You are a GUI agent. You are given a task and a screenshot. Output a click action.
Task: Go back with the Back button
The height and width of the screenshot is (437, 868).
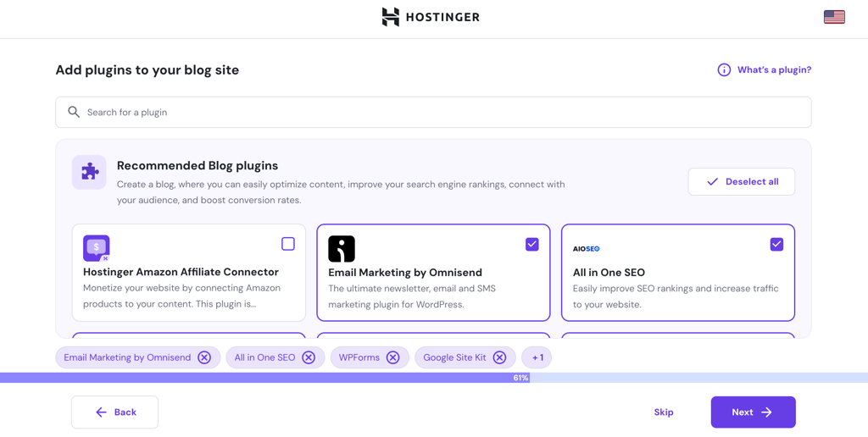(114, 412)
